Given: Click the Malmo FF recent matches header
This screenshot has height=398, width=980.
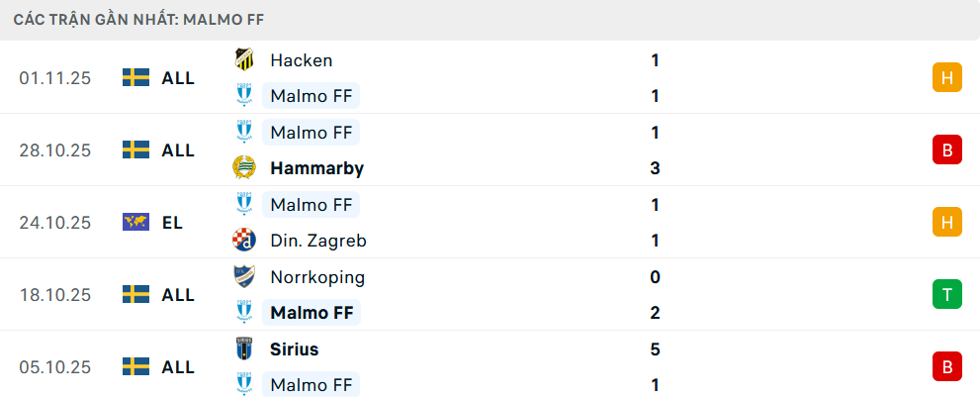Looking at the screenshot, I should [x=138, y=20].
